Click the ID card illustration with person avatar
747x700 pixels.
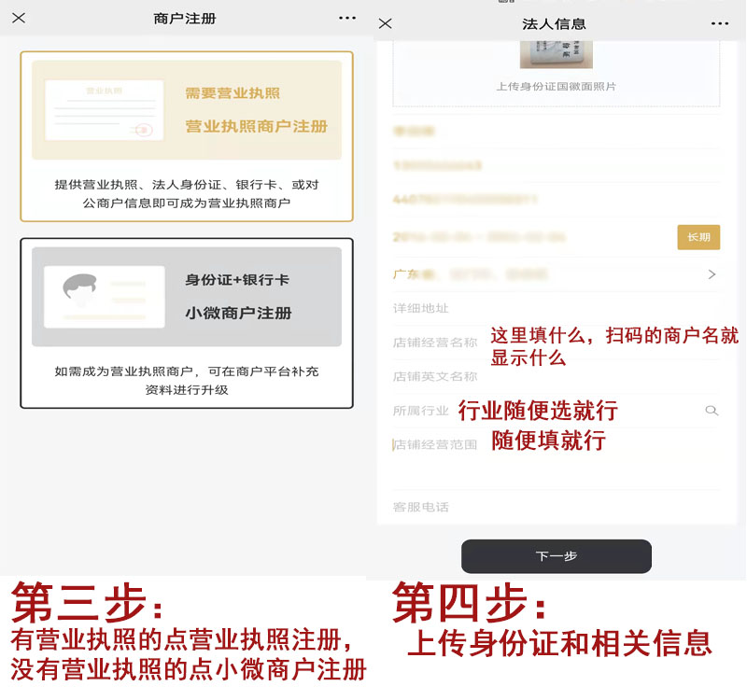tap(105, 297)
